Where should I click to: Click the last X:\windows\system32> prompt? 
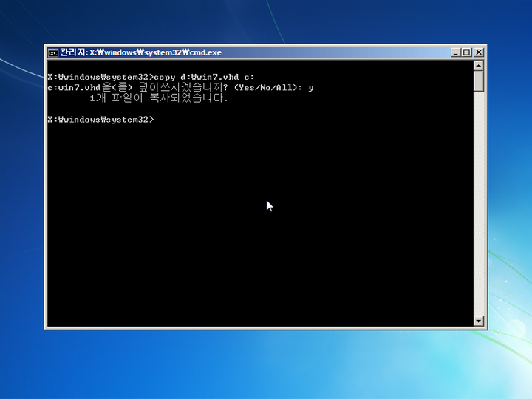[x=100, y=120]
